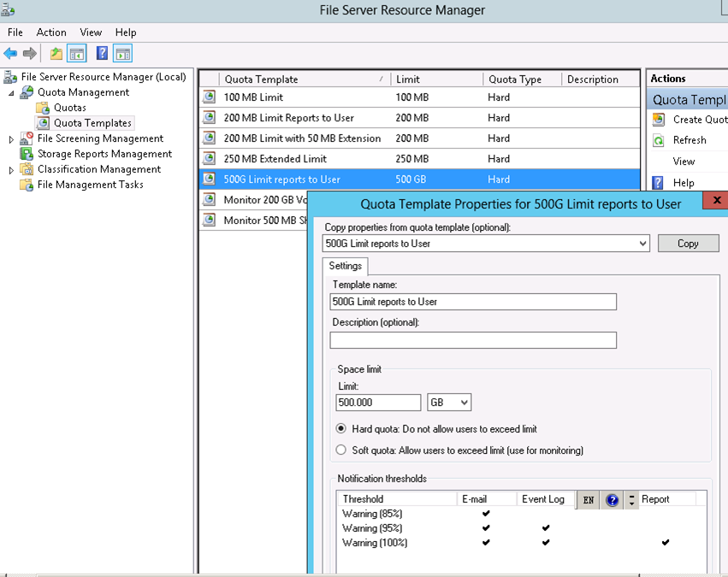The height and width of the screenshot is (577, 728).
Task: Open the Help menu
Action: coord(126,32)
